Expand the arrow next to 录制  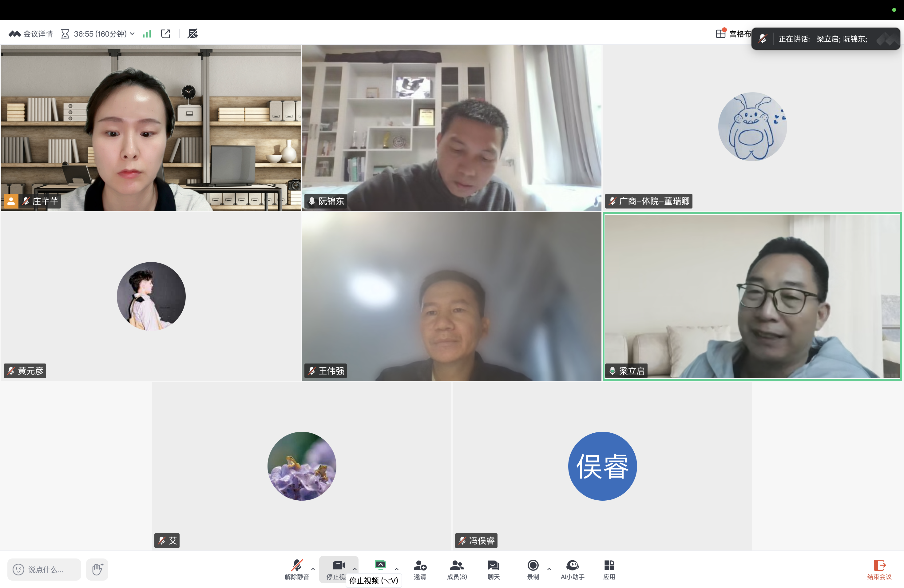(x=549, y=569)
